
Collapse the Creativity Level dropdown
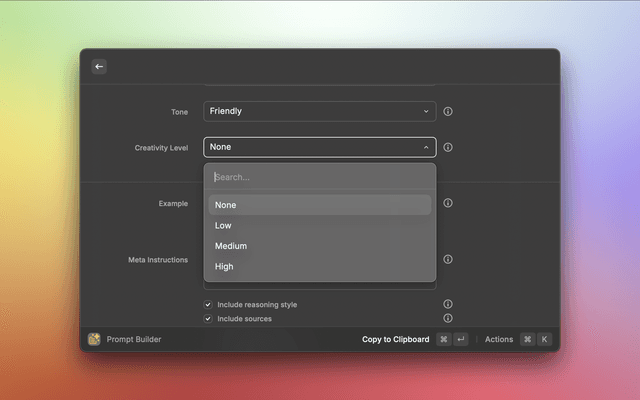319,147
